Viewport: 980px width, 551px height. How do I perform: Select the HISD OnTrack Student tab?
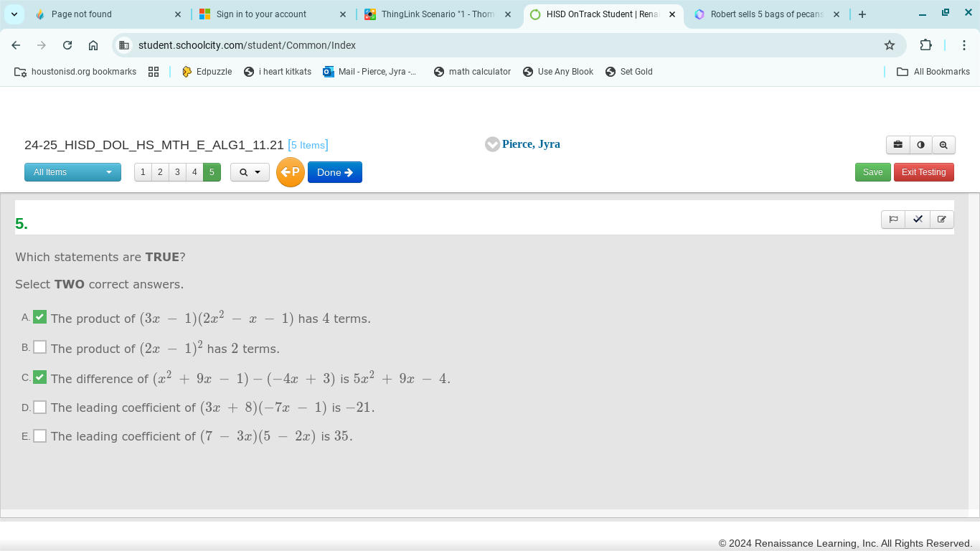[x=601, y=14]
